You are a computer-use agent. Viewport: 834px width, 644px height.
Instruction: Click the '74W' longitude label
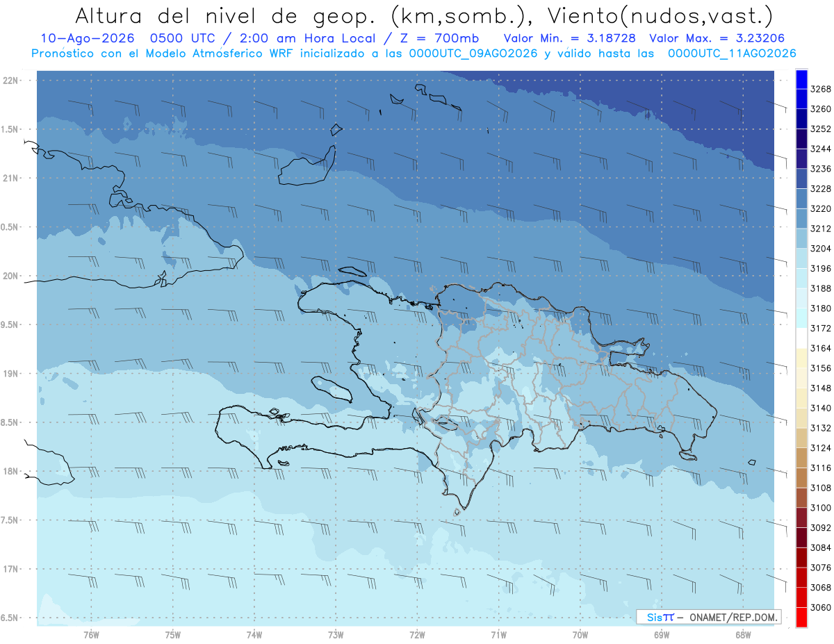[254, 635]
